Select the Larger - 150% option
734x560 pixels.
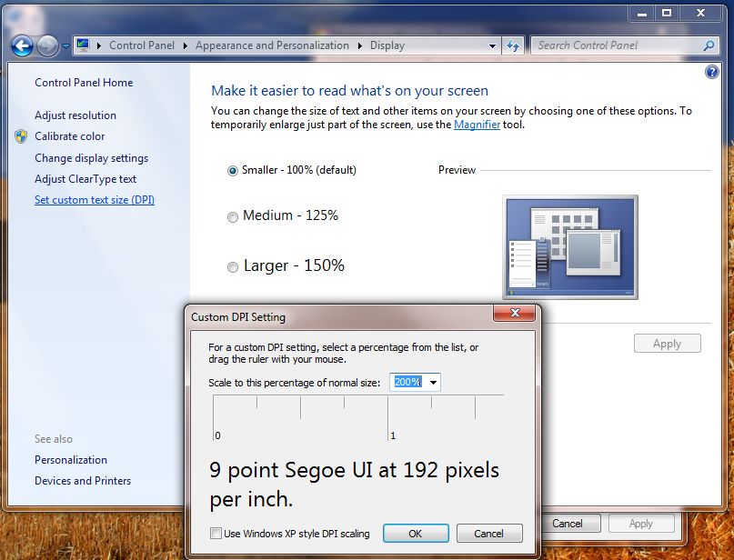pos(233,267)
